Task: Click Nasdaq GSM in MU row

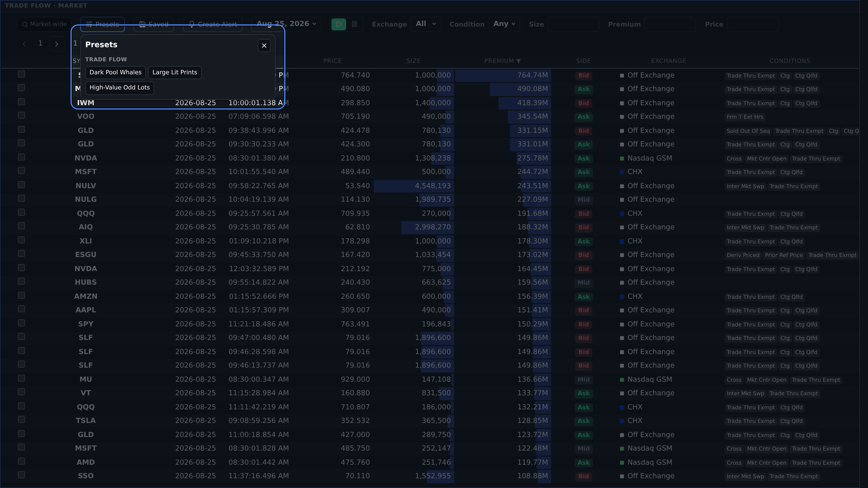Action: (649, 380)
